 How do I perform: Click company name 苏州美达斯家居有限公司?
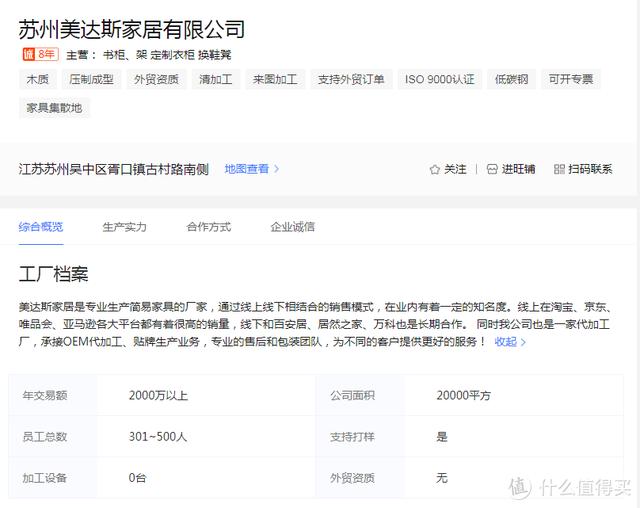(131, 28)
